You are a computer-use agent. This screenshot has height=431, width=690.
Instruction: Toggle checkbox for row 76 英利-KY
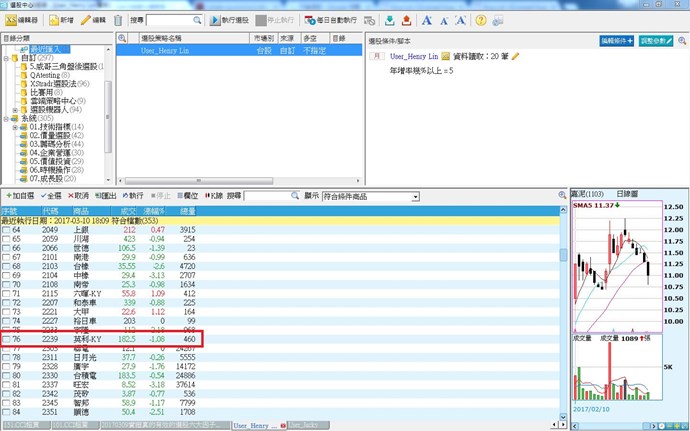6,340
